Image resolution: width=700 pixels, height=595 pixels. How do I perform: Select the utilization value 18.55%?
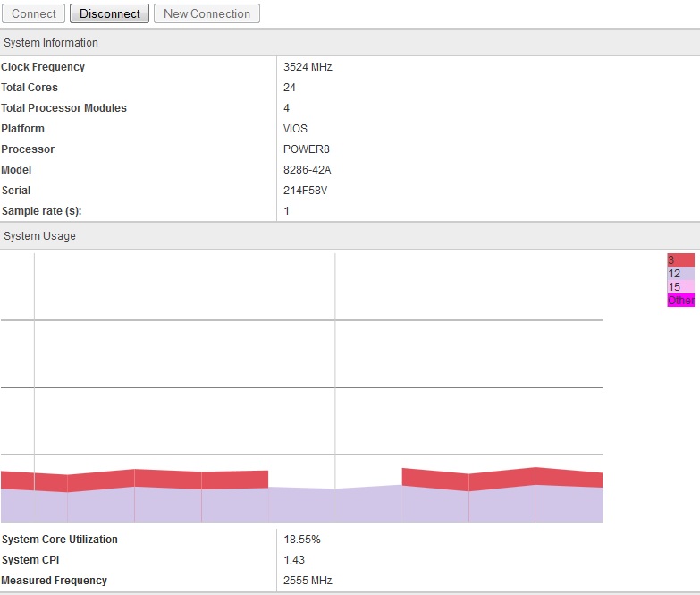pyautogui.click(x=302, y=540)
